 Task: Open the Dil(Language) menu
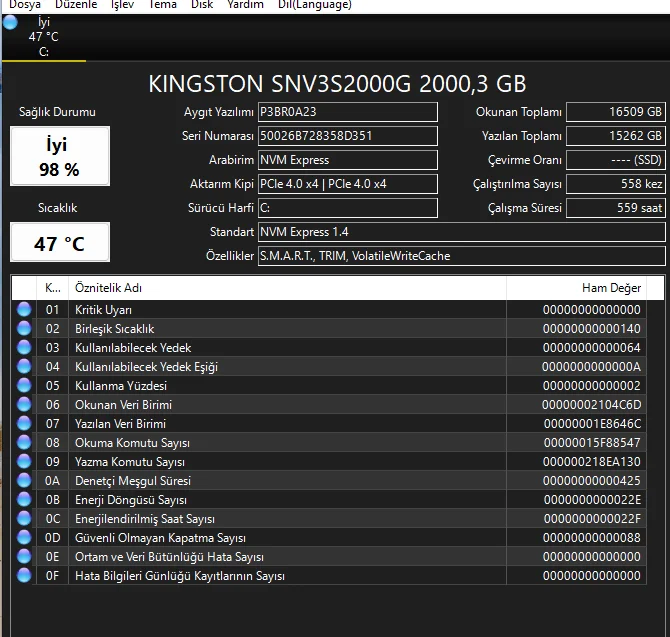point(315,5)
